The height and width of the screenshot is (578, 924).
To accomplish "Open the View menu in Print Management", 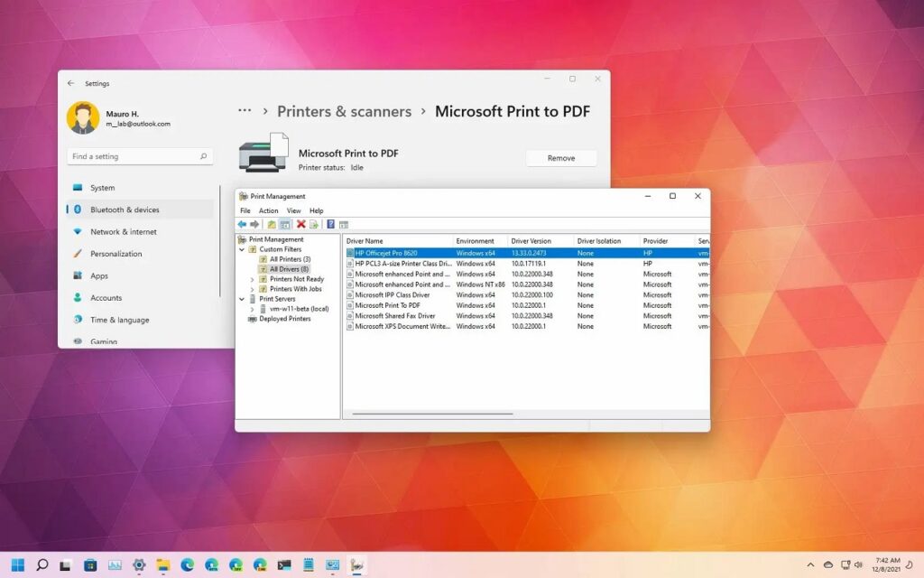I will point(293,210).
